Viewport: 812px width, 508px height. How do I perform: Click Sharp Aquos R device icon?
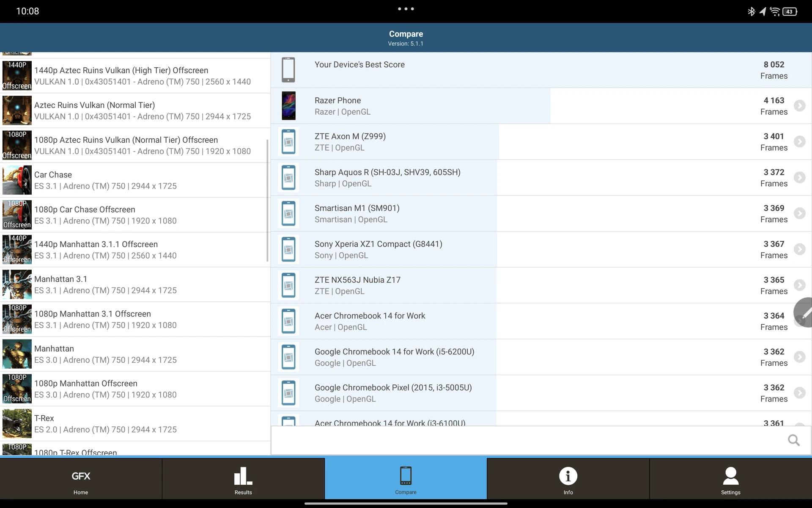[x=288, y=177]
